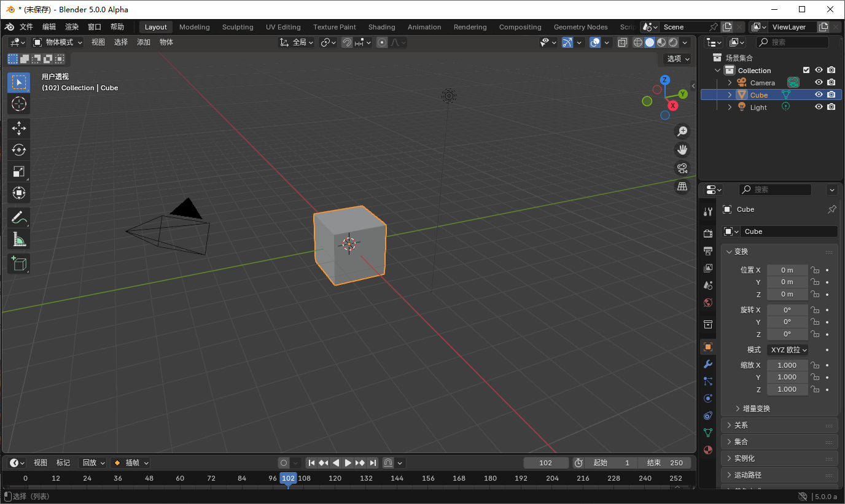845x504 pixels.
Task: Switch to wireframe viewport shading
Action: 637,42
